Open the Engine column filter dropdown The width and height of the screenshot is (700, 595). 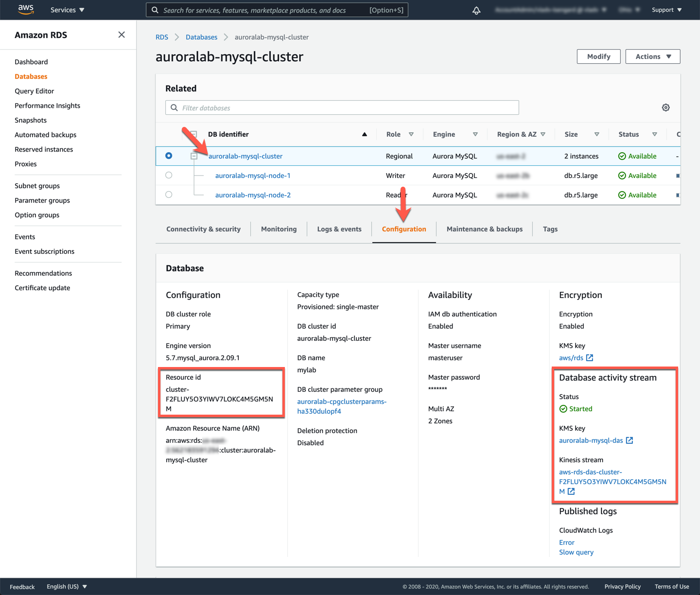[x=475, y=134]
